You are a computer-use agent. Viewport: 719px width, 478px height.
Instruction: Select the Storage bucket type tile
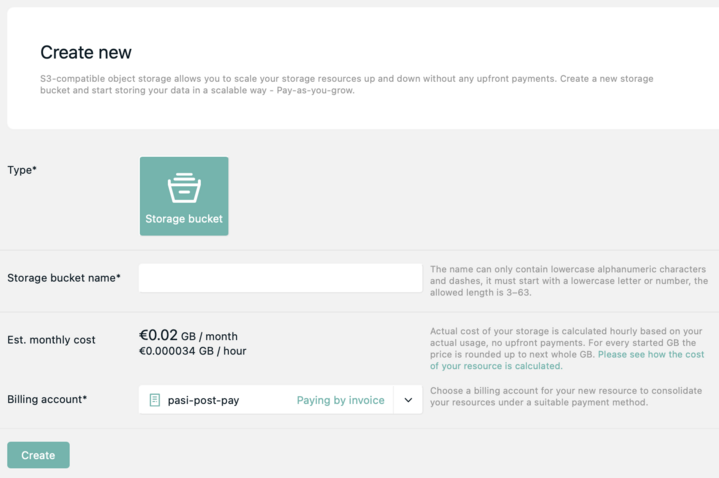[184, 196]
